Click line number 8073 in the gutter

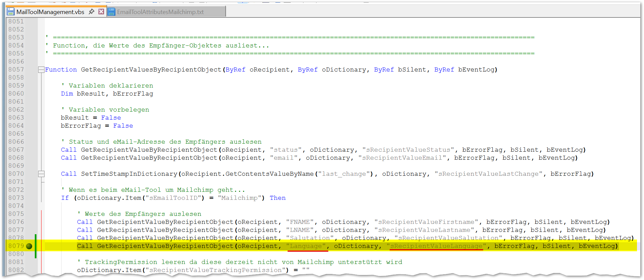[16, 198]
